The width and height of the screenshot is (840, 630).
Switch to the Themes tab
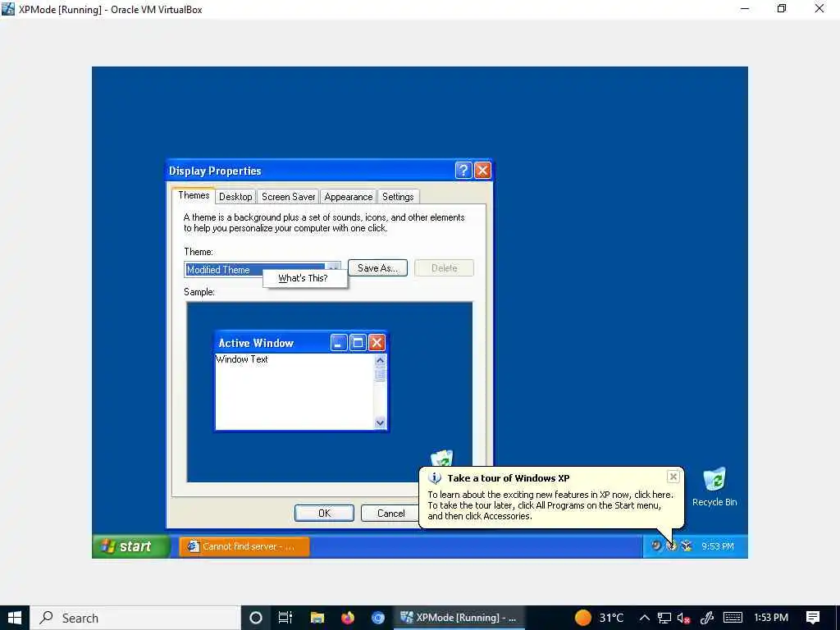pos(194,195)
